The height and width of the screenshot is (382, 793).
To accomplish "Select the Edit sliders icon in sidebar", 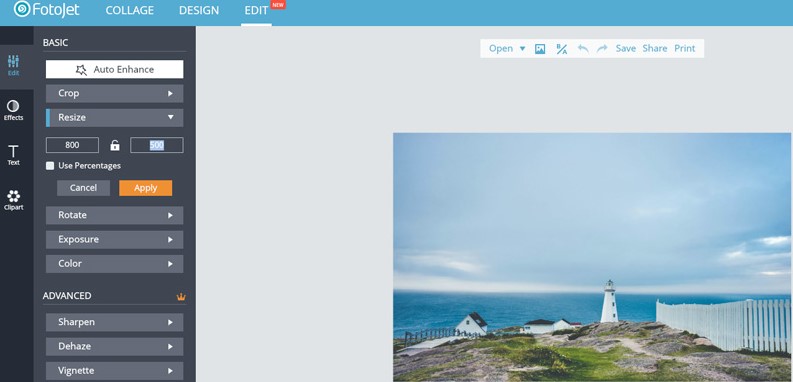I will pyautogui.click(x=14, y=66).
